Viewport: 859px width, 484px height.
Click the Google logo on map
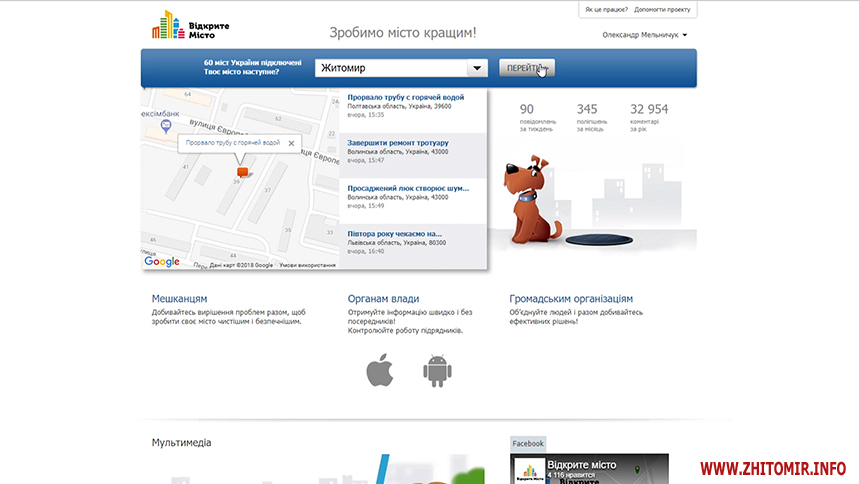click(162, 262)
